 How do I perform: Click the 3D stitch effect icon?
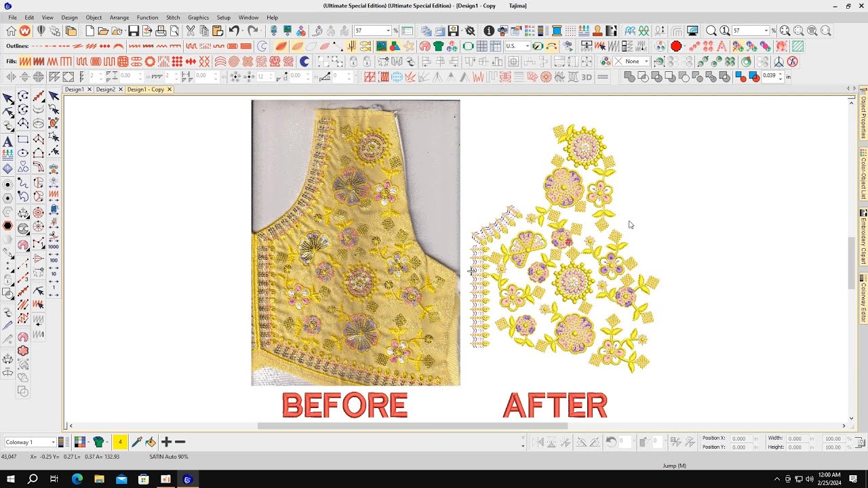(587, 77)
